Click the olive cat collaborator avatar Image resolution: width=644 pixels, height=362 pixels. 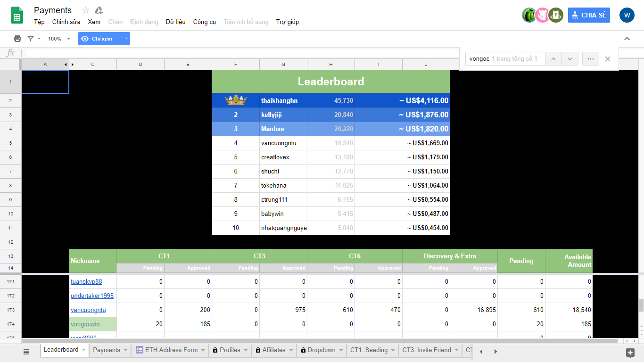[x=556, y=15]
